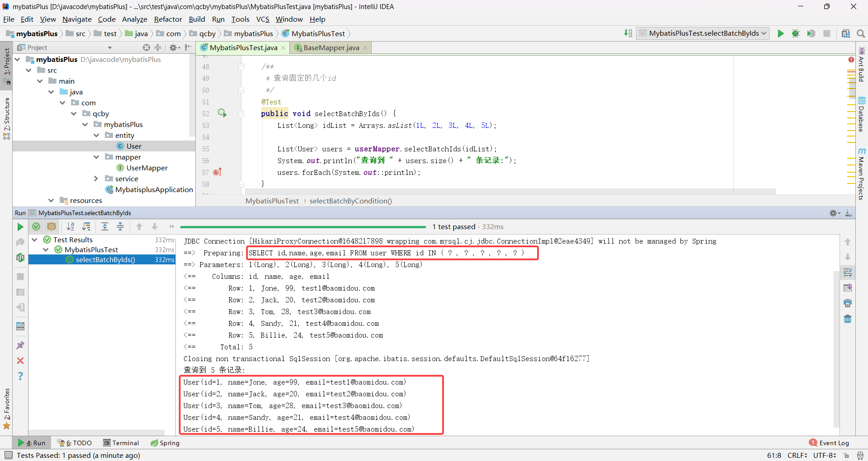Collapse the entity package node
Viewport: 868px width, 461px height.
(96, 135)
